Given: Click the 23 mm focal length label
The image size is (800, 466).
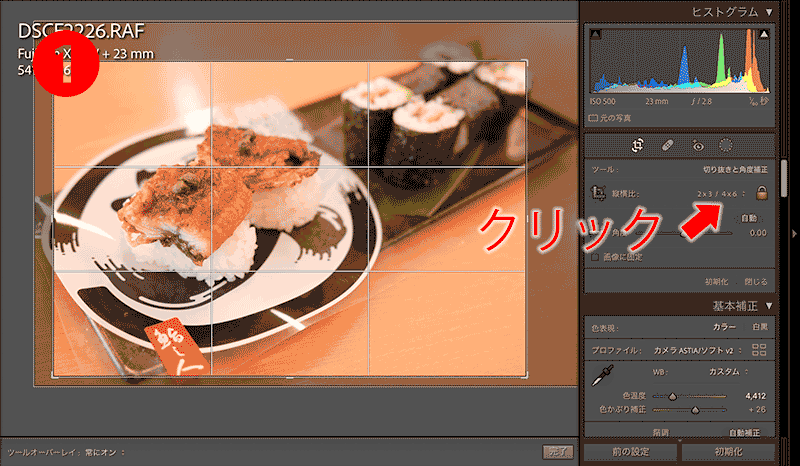Looking at the screenshot, I should 657,102.
